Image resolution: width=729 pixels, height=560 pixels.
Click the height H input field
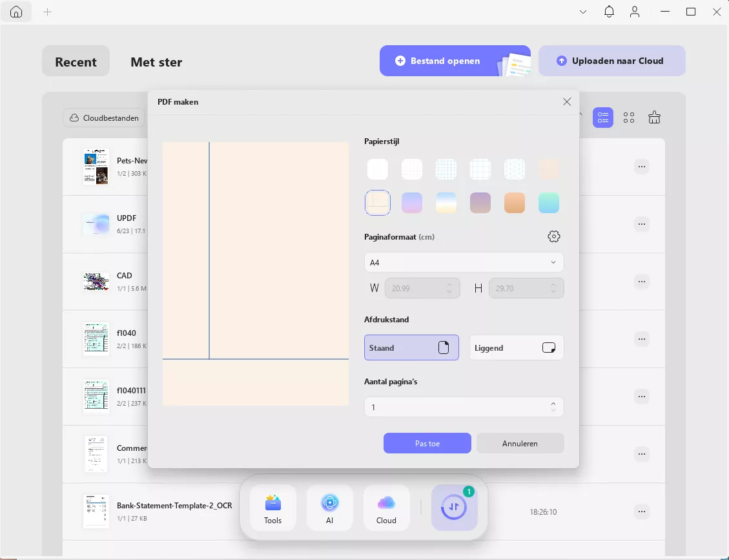coord(526,288)
